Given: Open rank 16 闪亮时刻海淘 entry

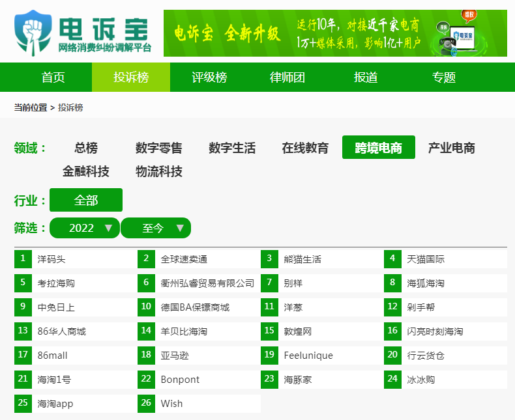Looking at the screenshot, I should coord(445,331).
